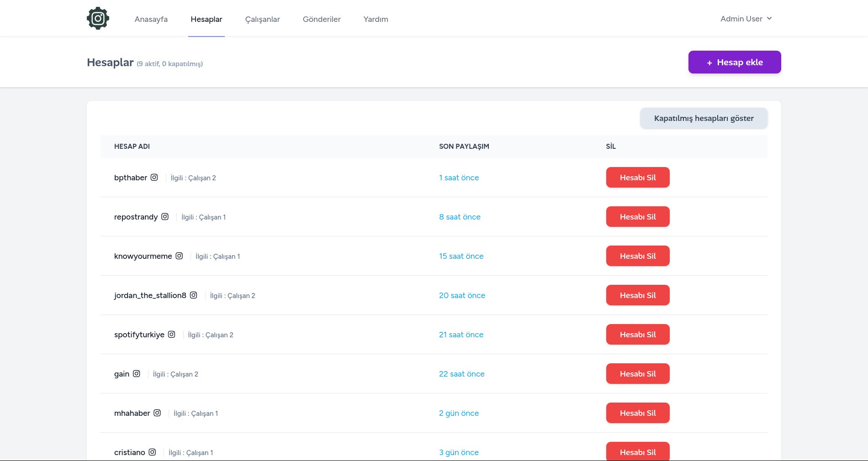Go to the Anasayfa tab
The height and width of the screenshot is (461, 868).
[x=151, y=19]
